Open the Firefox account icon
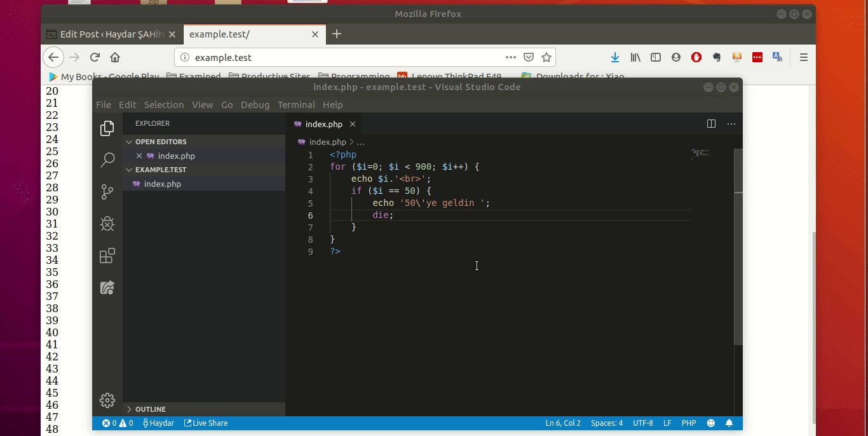This screenshot has width=868, height=436. point(676,57)
